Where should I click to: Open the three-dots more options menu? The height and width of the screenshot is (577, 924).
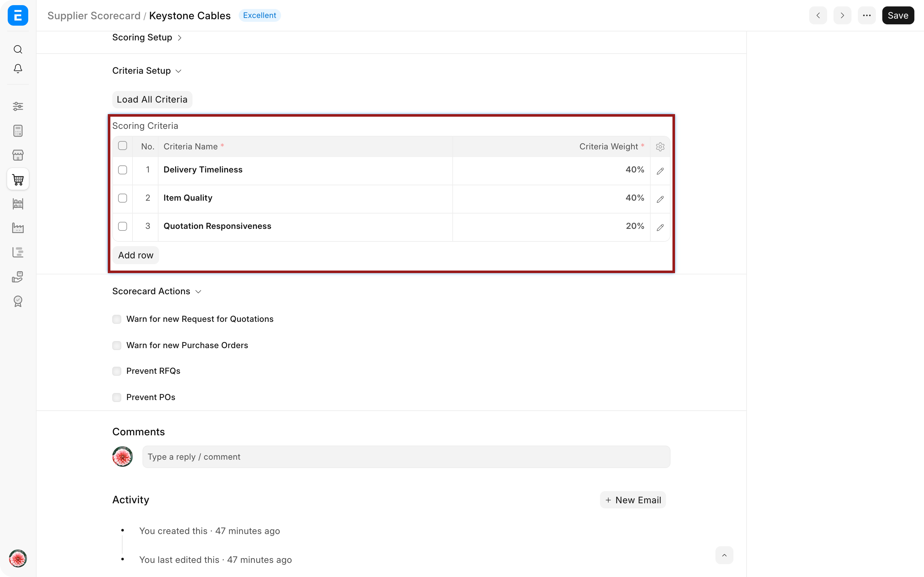[867, 15]
